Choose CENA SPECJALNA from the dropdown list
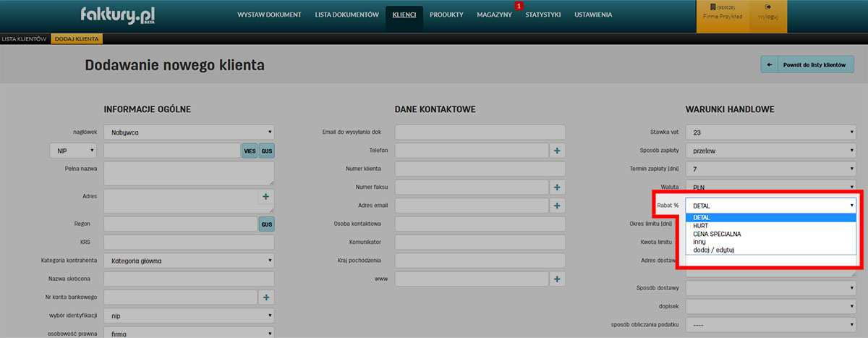The width and height of the screenshot is (868, 338). pyautogui.click(x=717, y=234)
